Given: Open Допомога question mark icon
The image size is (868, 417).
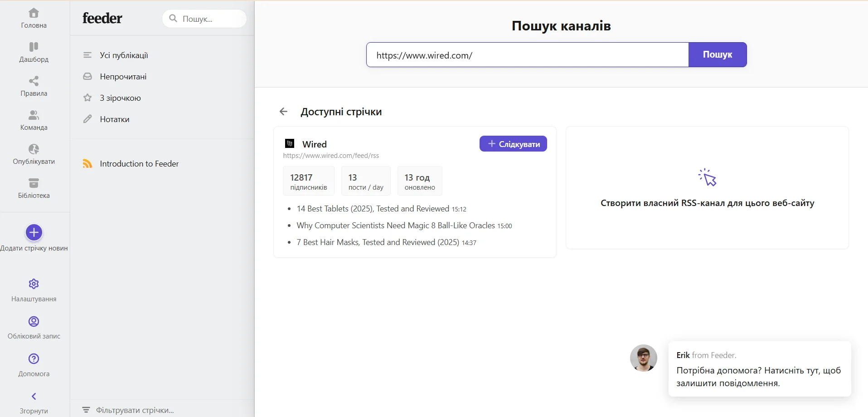Looking at the screenshot, I should click(34, 358).
